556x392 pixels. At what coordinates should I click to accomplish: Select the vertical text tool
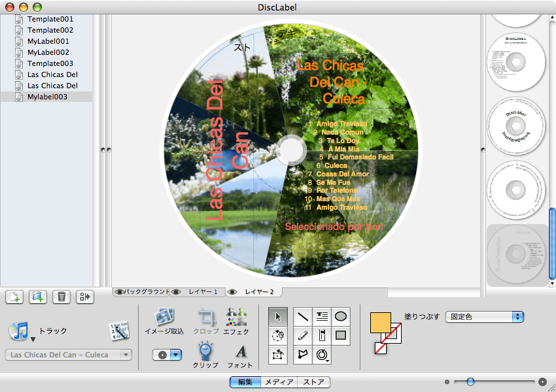tap(322, 335)
